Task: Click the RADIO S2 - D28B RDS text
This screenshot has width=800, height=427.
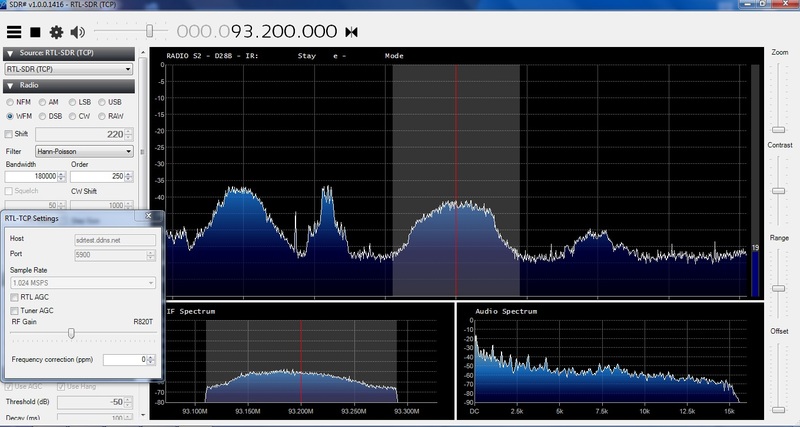Action: click(212, 56)
